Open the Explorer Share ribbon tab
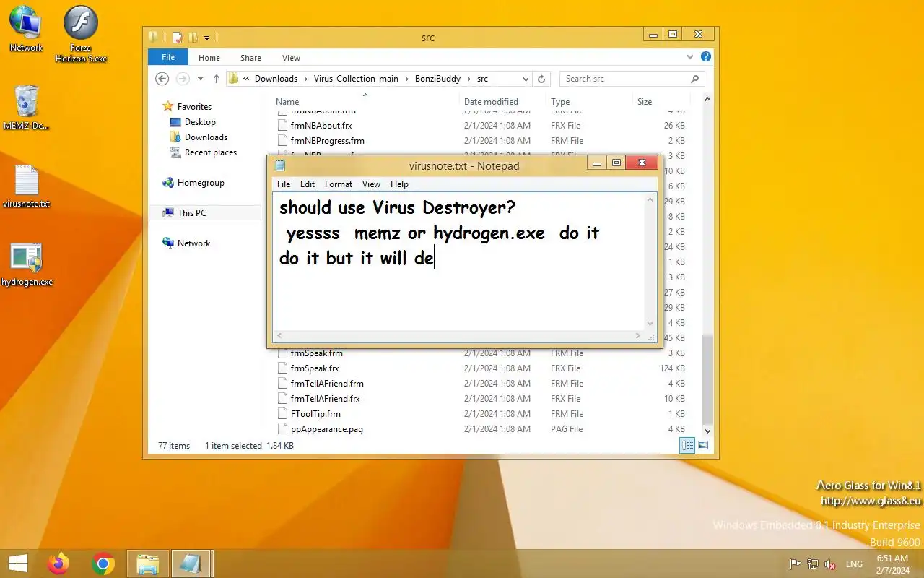This screenshot has width=924, height=578. 251,58
